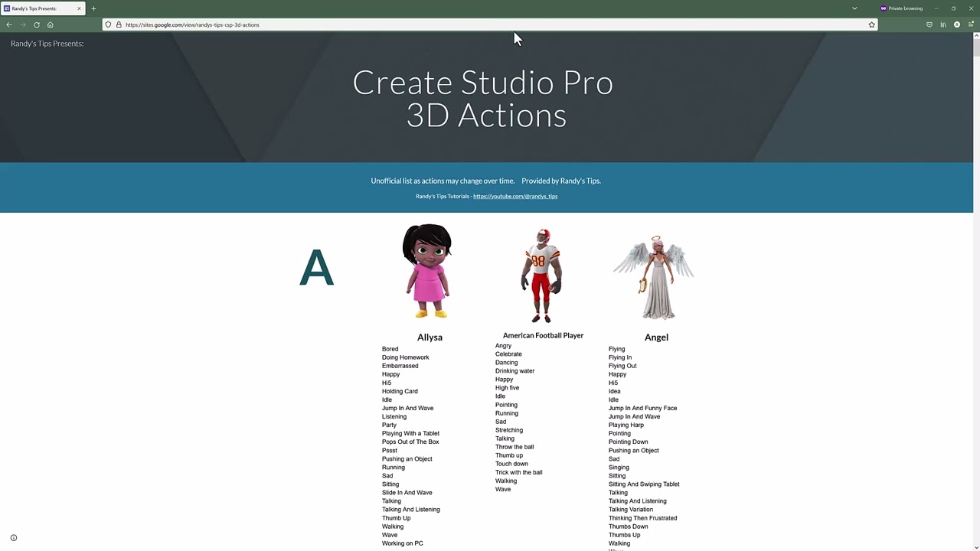Select 'Holding Card' action text
The width and height of the screenshot is (980, 551).
coord(400,391)
